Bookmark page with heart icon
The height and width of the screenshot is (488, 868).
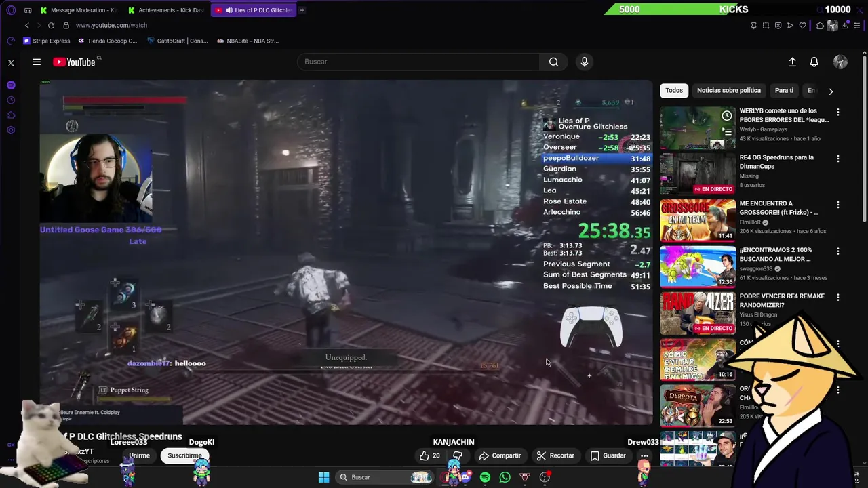click(802, 25)
